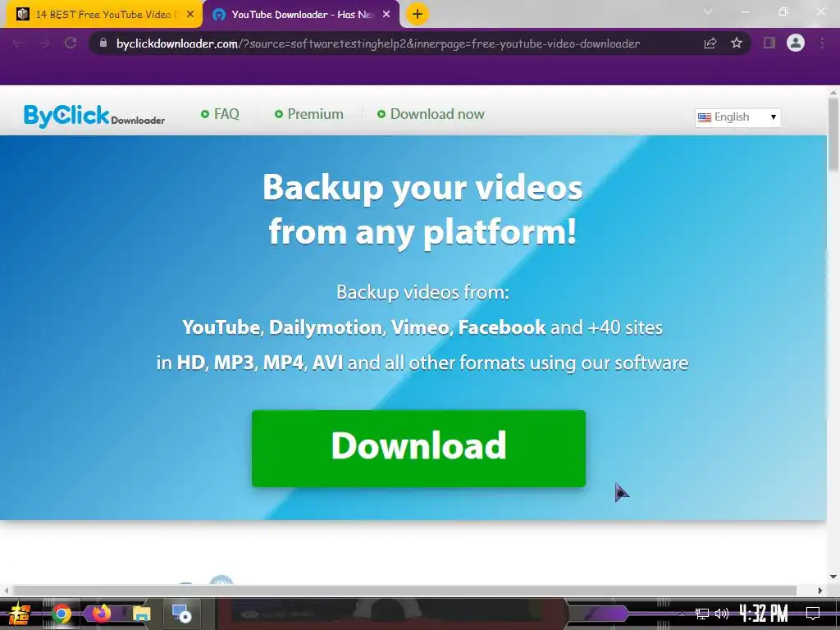
Task: Reload the page with refresh icon
Action: [71, 43]
